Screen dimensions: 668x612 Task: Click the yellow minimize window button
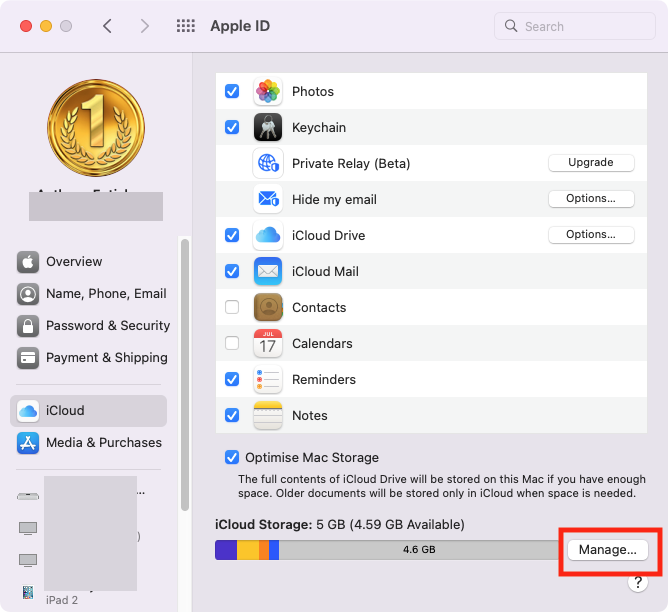click(46, 26)
